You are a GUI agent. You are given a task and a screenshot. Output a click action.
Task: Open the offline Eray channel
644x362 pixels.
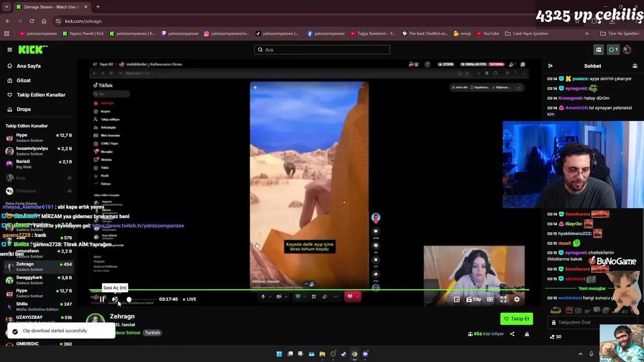(x=39, y=178)
